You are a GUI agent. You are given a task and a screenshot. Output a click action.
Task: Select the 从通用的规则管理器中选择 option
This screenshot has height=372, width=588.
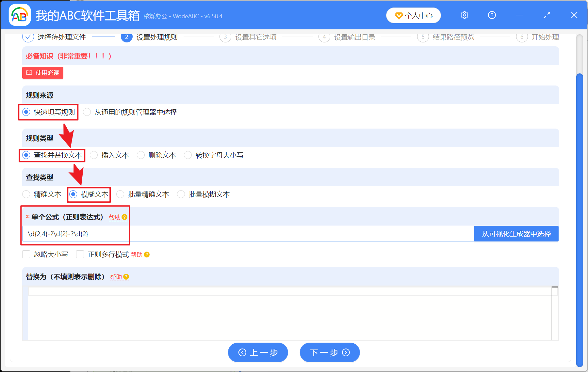click(x=87, y=112)
